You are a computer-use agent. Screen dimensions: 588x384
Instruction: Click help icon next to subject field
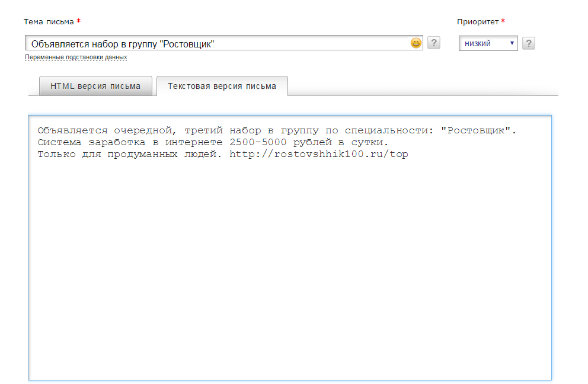click(x=434, y=43)
